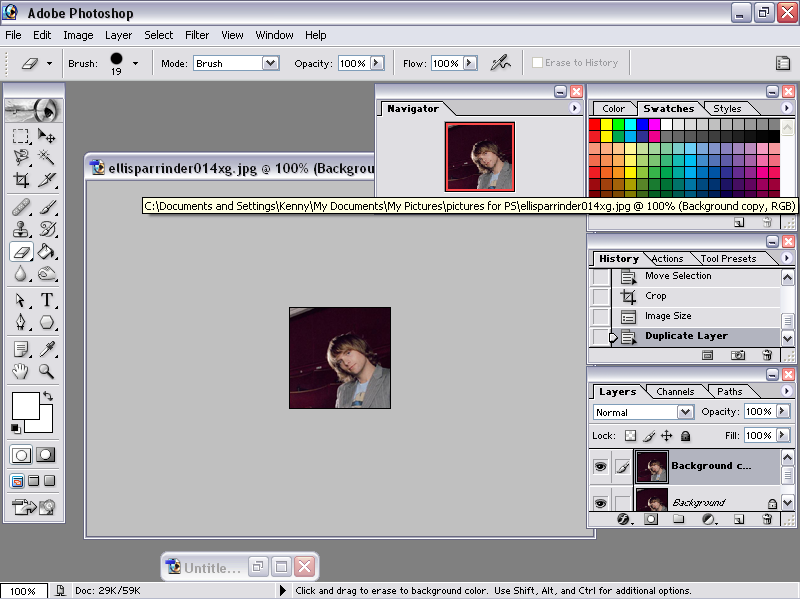Viewport: 800px width, 600px height.
Task: Hide the Background copy layer
Action: [x=600, y=466]
